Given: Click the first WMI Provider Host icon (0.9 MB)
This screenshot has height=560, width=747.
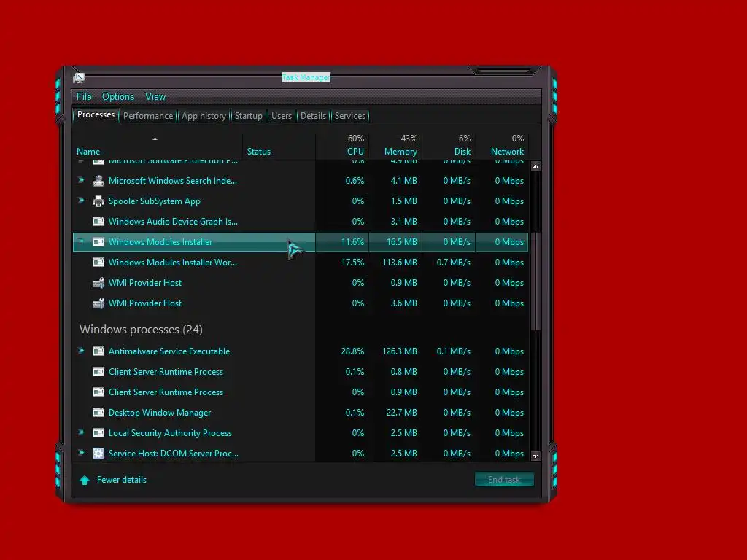Looking at the screenshot, I should [98, 283].
